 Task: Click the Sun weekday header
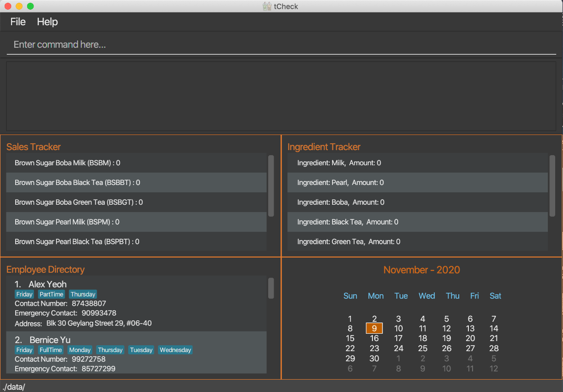tap(350, 296)
